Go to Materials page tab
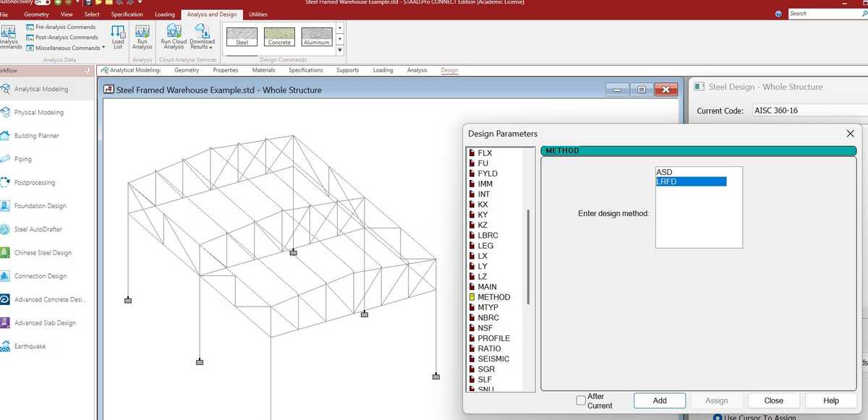Screen dimensions: 868x420 tap(263, 70)
